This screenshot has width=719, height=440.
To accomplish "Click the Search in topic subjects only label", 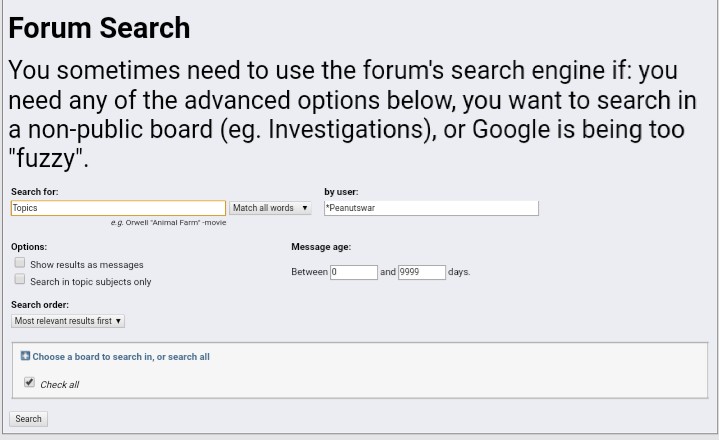I will 91,282.
